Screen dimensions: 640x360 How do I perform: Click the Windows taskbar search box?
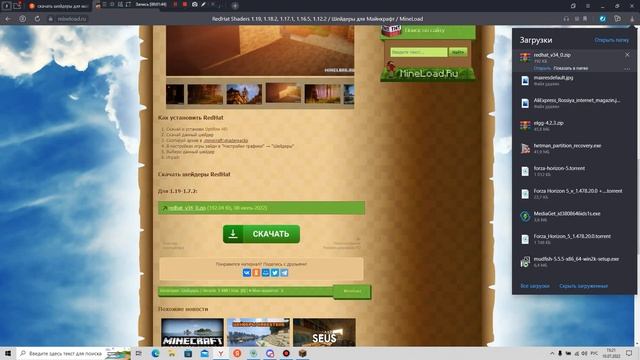click(73, 353)
